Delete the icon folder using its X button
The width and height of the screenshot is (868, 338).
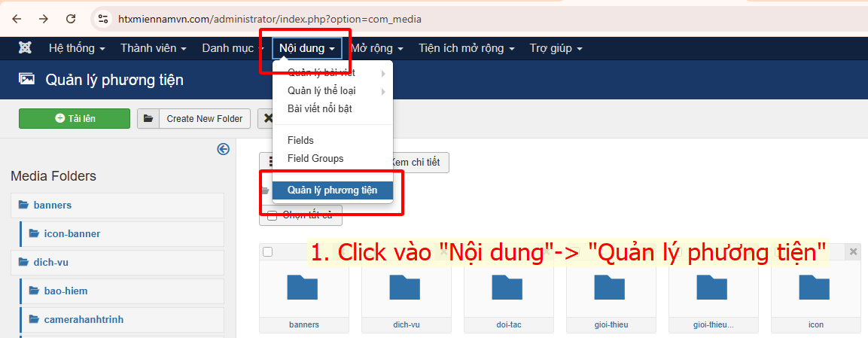click(853, 251)
